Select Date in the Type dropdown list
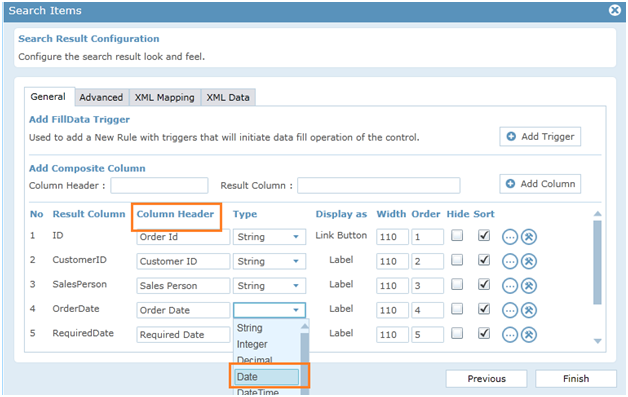 click(x=266, y=377)
